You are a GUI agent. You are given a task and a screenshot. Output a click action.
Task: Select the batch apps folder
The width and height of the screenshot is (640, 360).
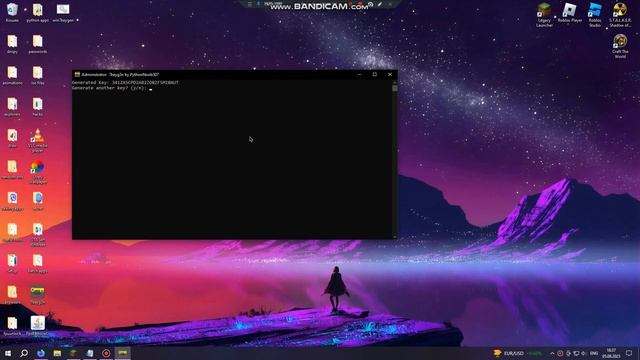point(38,264)
